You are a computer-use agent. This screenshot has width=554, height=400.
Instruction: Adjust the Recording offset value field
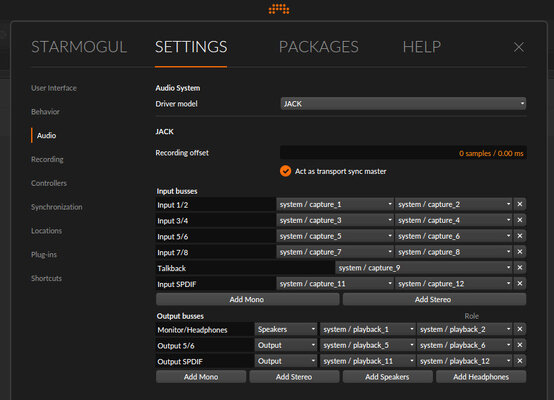coord(403,153)
